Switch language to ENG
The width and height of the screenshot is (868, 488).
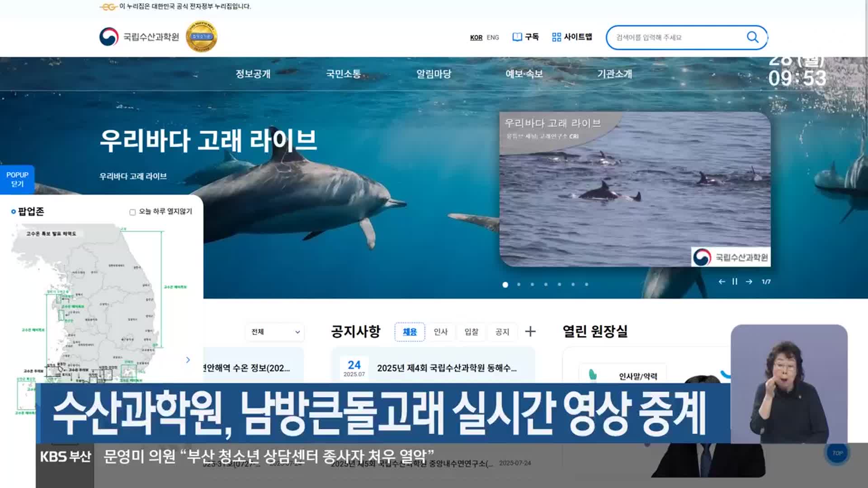click(493, 38)
